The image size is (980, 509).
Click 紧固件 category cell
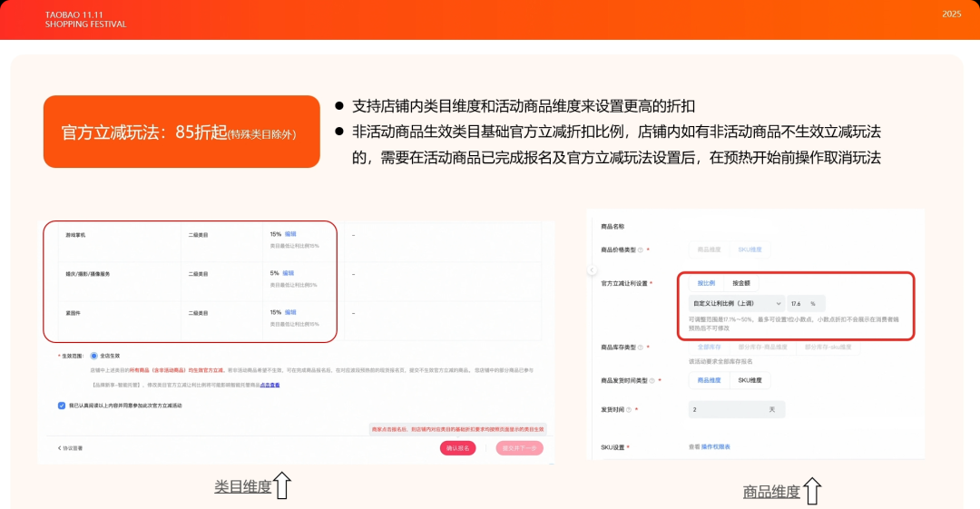pos(73,313)
